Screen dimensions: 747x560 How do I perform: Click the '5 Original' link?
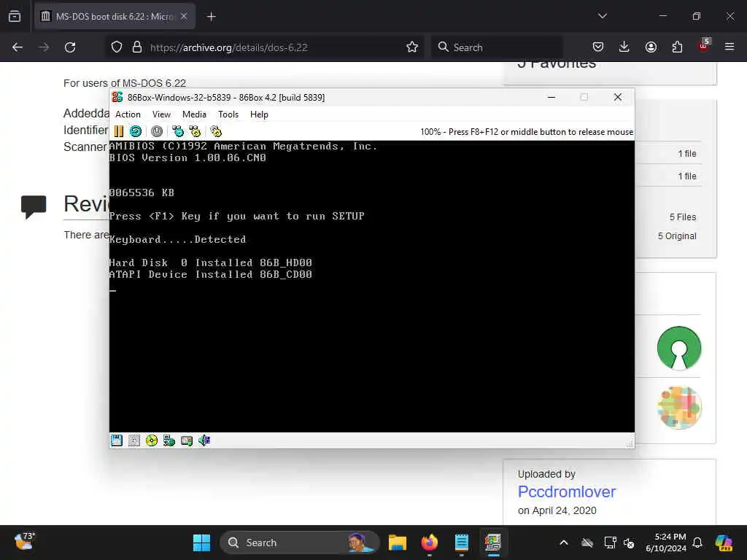[x=677, y=236]
